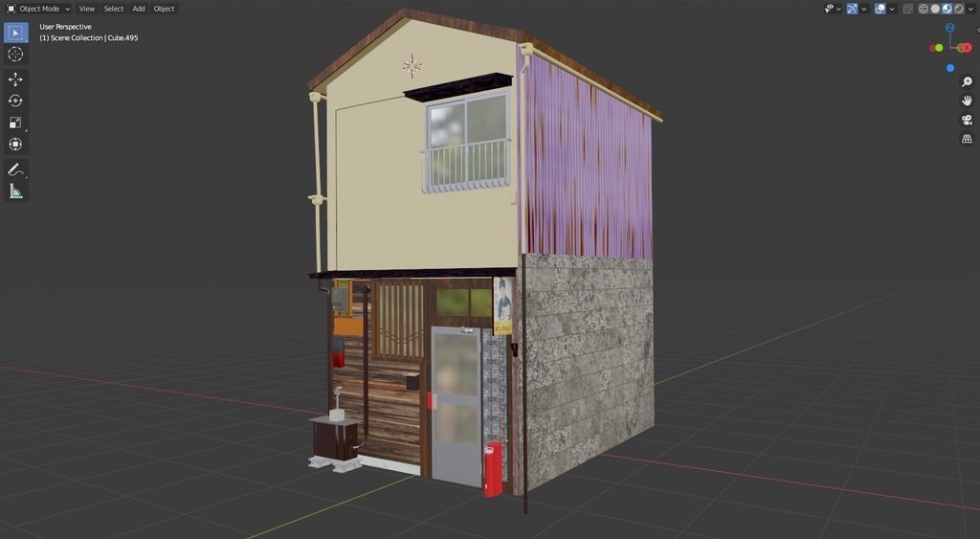Switch to Wireframe viewport shading

click(924, 9)
